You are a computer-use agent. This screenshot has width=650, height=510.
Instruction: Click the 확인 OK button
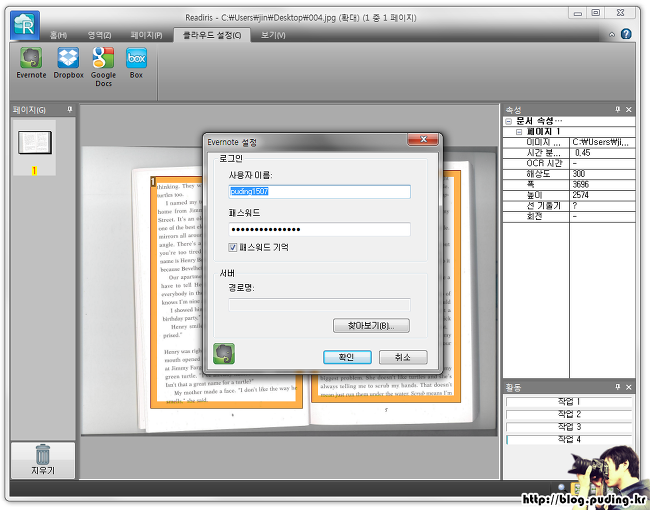click(347, 357)
